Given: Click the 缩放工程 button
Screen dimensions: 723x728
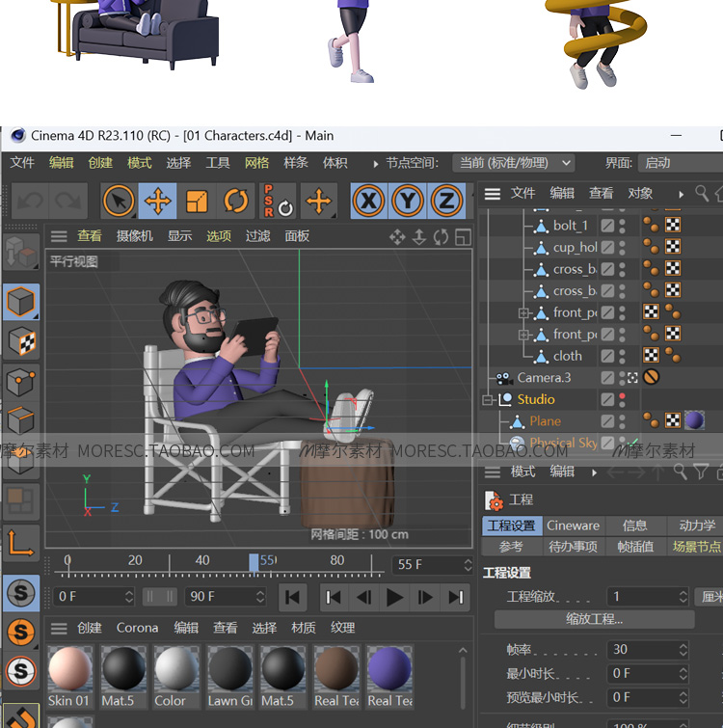Looking at the screenshot, I should coord(595,619).
